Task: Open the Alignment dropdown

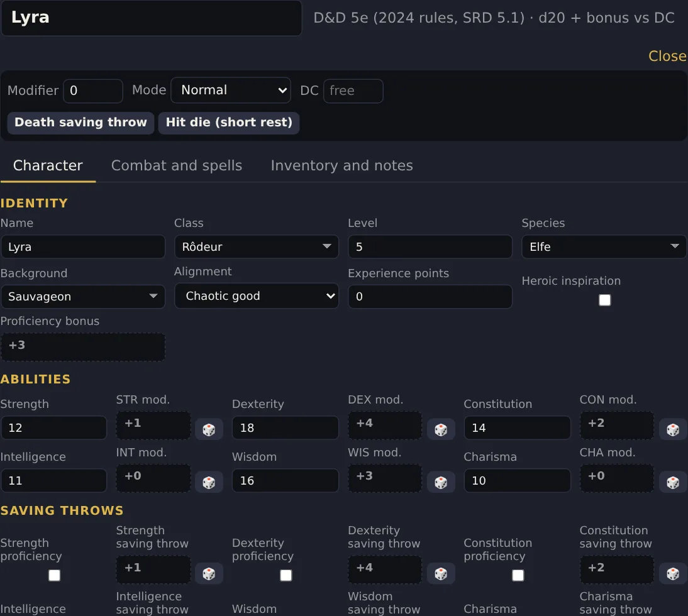Action: tap(257, 296)
